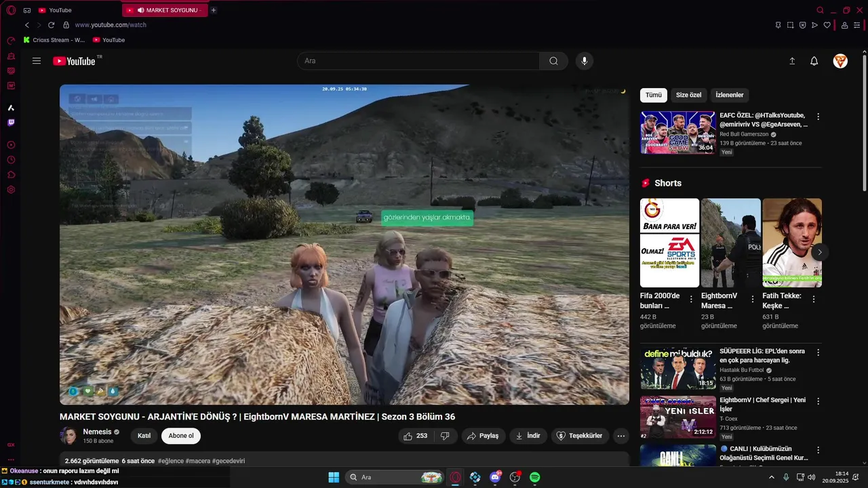Subscribe with the Abone ol button
Screen dimensions: 868x488
181,436
